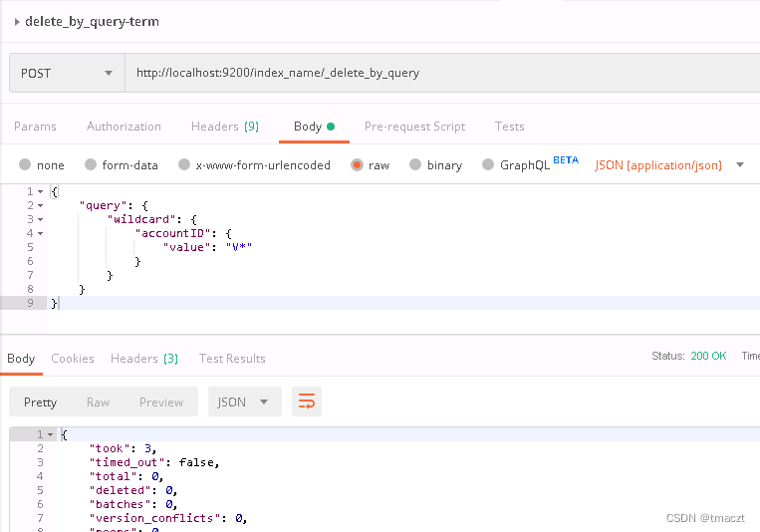Open the JSON (application/json) content type dropdown
Image resolution: width=760 pixels, height=532 pixels.
(x=669, y=165)
